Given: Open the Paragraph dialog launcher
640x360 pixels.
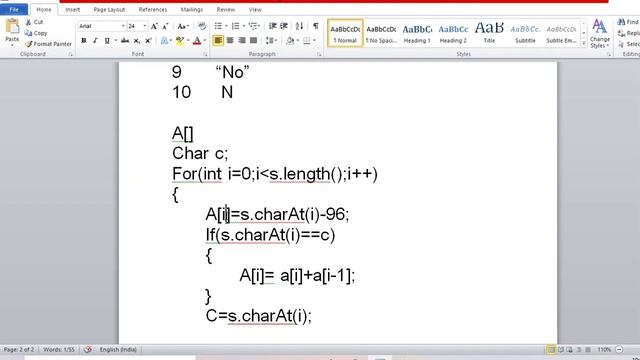Looking at the screenshot, I should pyautogui.click(x=319, y=54).
